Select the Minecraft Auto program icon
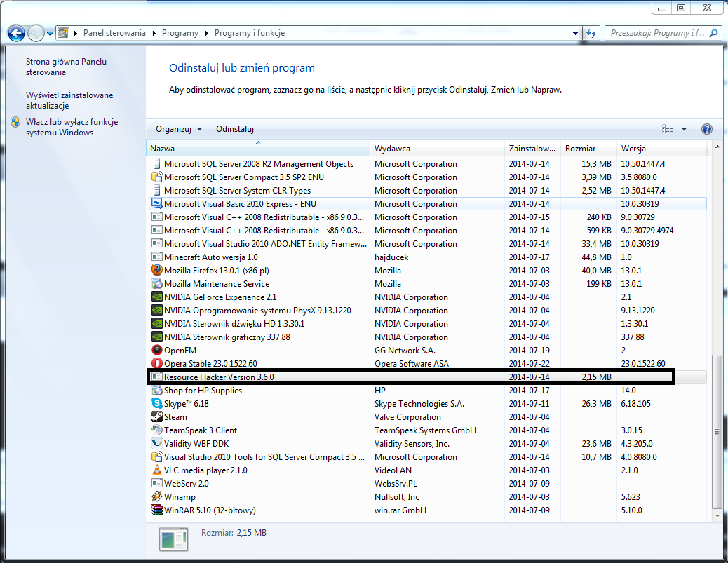This screenshot has width=728, height=563. point(157,257)
